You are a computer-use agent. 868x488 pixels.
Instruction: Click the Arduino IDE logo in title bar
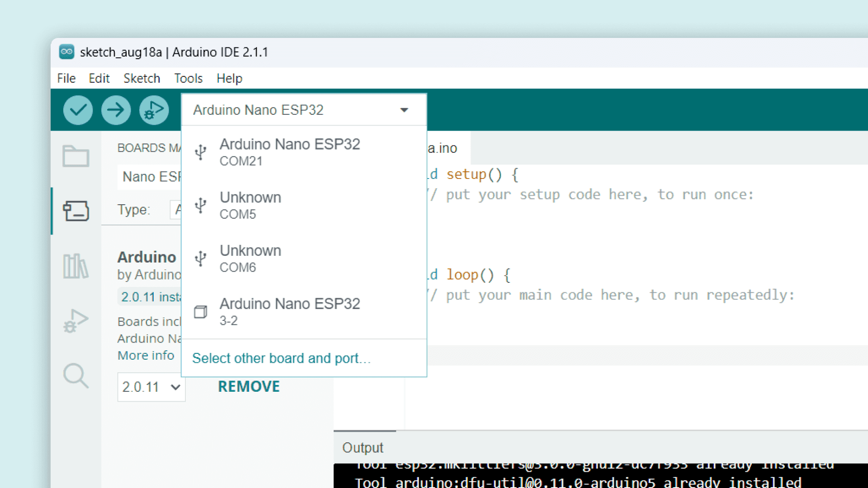tap(67, 52)
